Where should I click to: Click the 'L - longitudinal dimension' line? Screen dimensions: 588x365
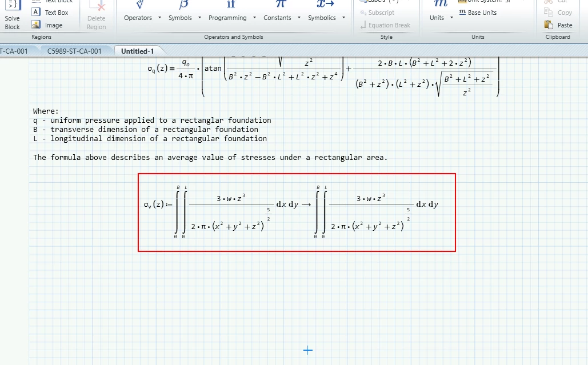coord(150,139)
